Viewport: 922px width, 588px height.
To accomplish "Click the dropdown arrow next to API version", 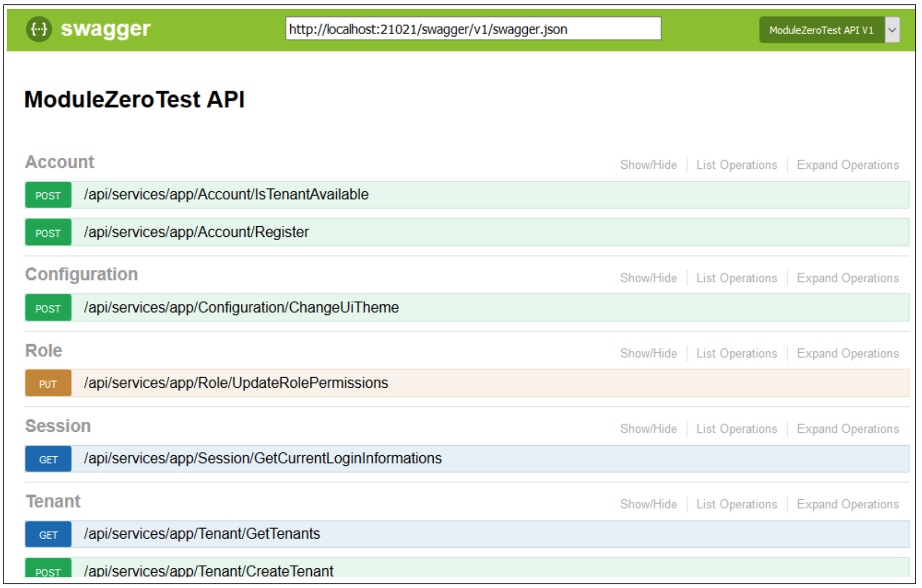I will [892, 30].
